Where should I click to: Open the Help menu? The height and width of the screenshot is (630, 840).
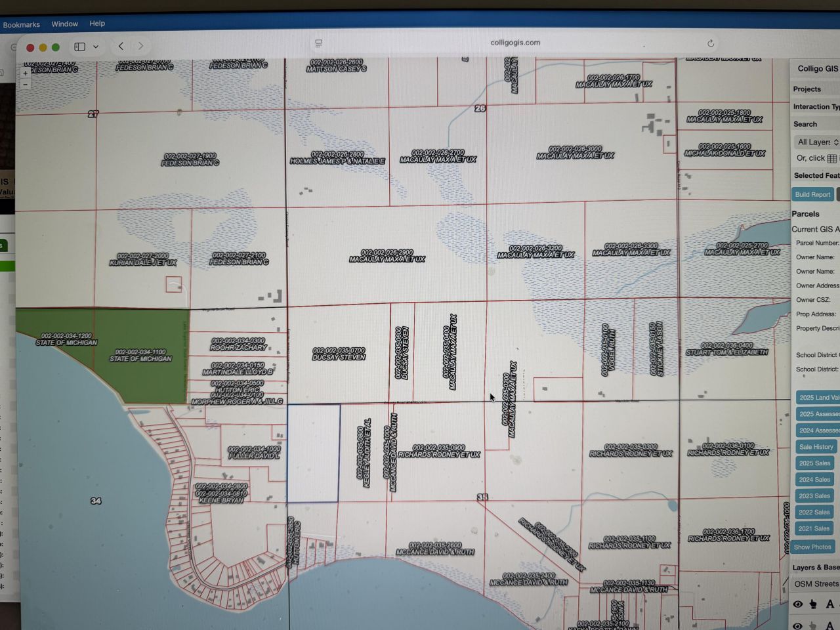coord(97,24)
